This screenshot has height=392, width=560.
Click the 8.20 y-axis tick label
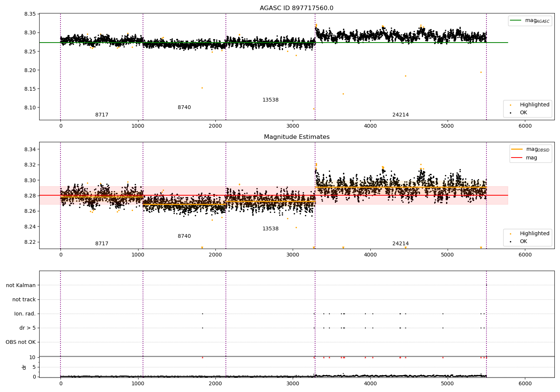[x=30, y=70]
